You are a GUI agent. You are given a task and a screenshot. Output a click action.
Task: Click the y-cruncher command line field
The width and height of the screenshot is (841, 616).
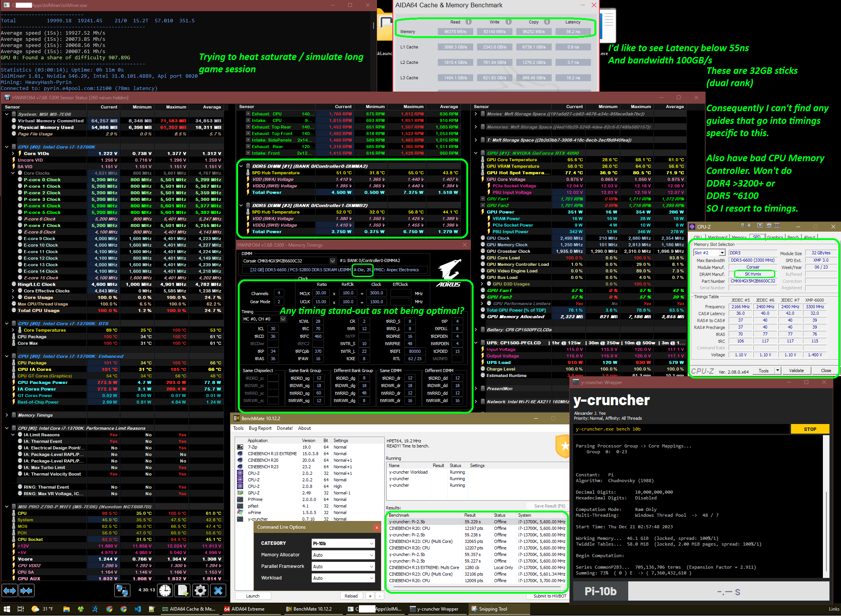tap(682, 429)
